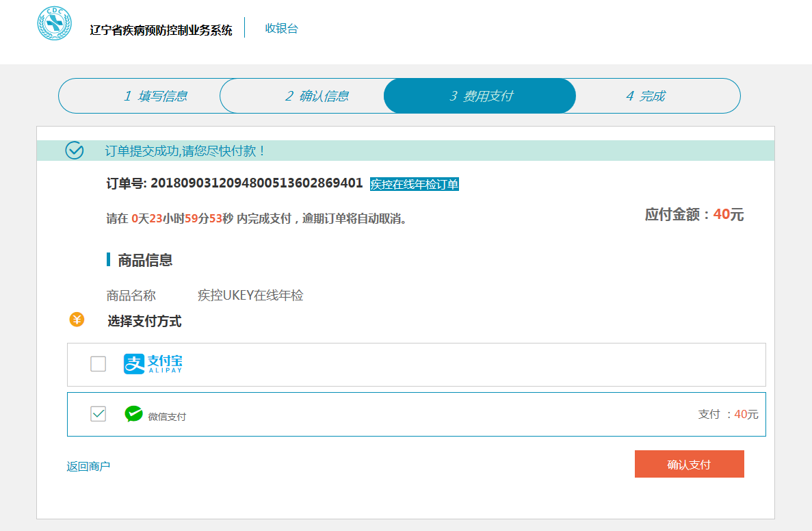Select step 3 费用支付
Image resolution: width=812 pixels, height=531 pixels.
tap(480, 96)
